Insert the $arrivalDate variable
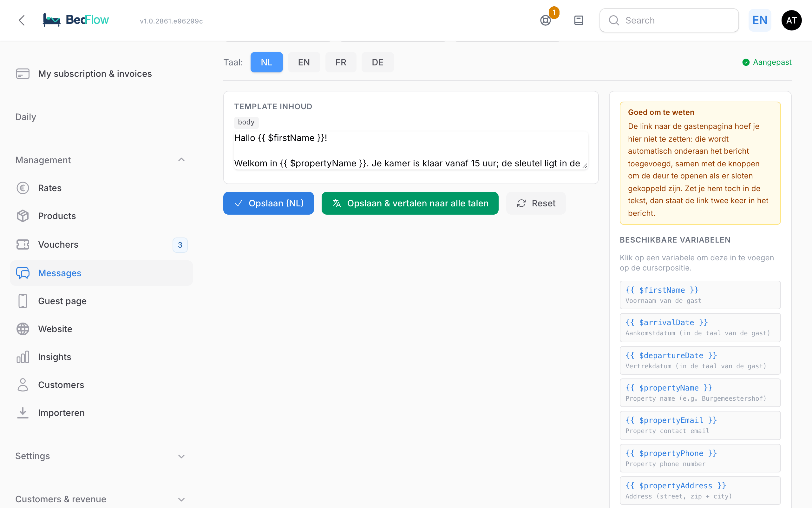This screenshot has height=508, width=812. point(700,328)
